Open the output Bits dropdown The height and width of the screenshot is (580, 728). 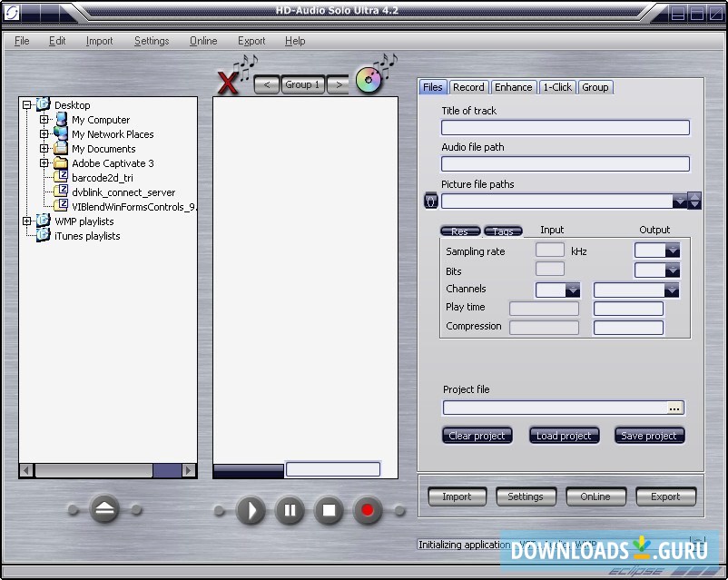click(673, 270)
